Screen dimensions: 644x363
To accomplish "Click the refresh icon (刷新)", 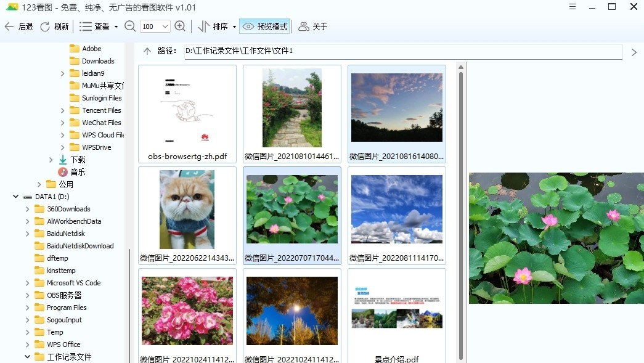I will tap(45, 27).
